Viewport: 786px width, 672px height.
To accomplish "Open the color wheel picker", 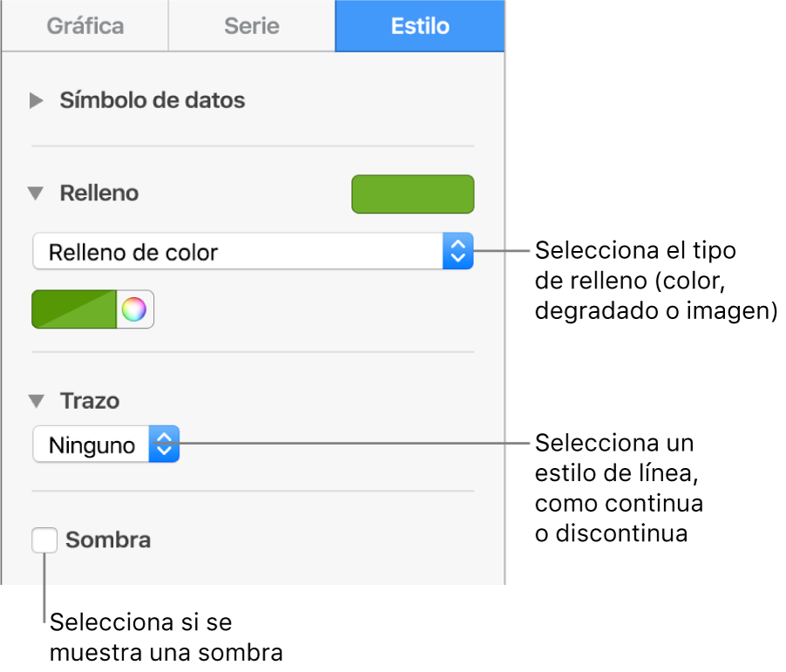I will pyautogui.click(x=134, y=309).
